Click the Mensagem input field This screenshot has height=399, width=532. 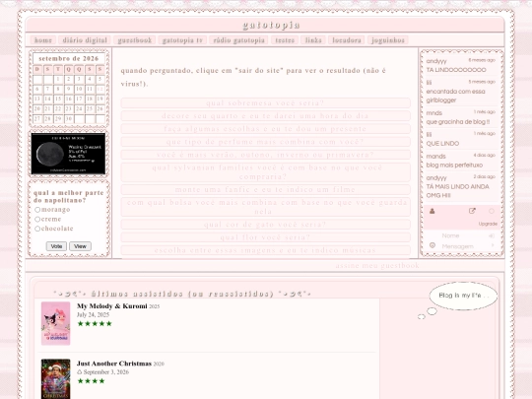[463, 246]
